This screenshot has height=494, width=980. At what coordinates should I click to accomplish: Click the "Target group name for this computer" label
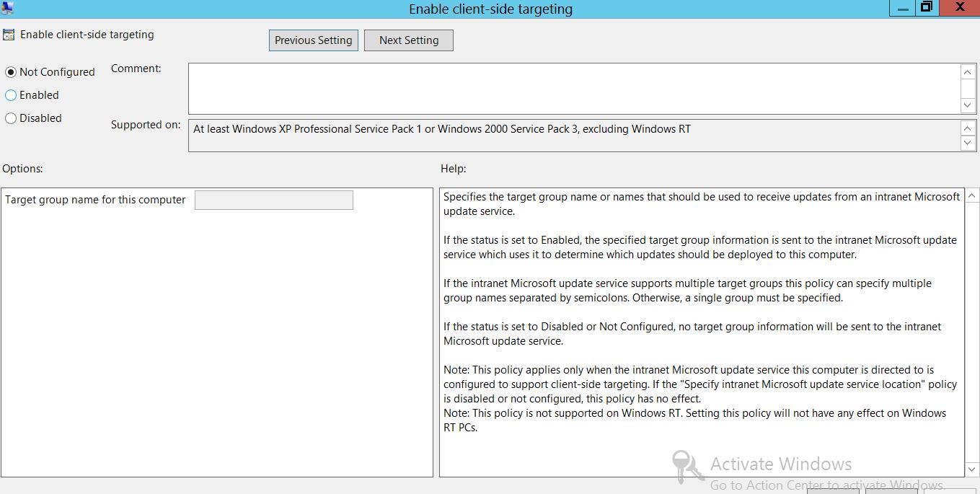coord(95,200)
